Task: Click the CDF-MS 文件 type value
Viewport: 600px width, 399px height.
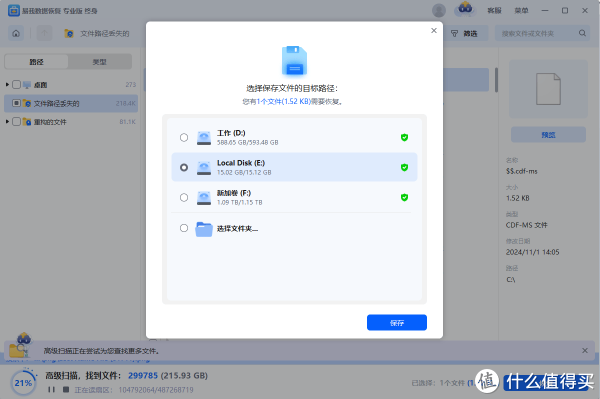Action: click(x=526, y=225)
